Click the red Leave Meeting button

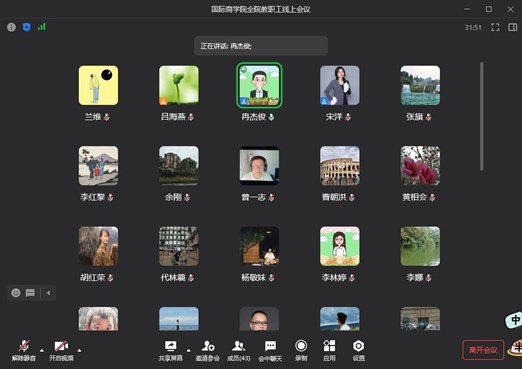pyautogui.click(x=483, y=350)
